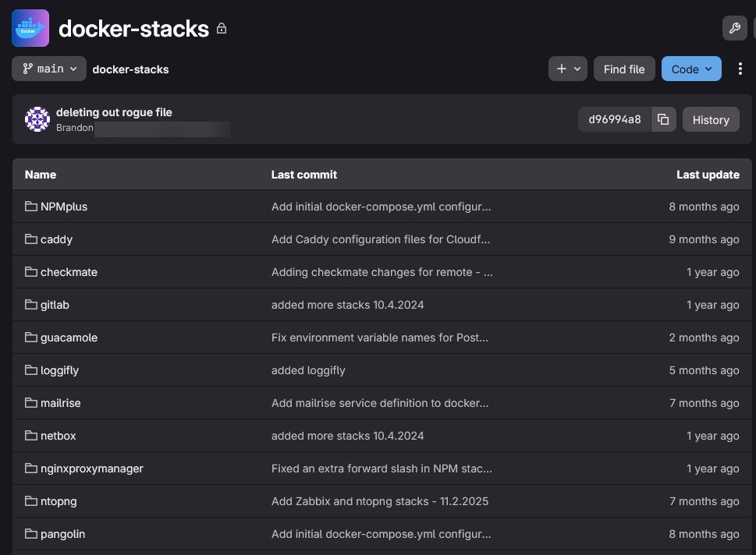Click the loggifly folder icon

pyautogui.click(x=31, y=370)
